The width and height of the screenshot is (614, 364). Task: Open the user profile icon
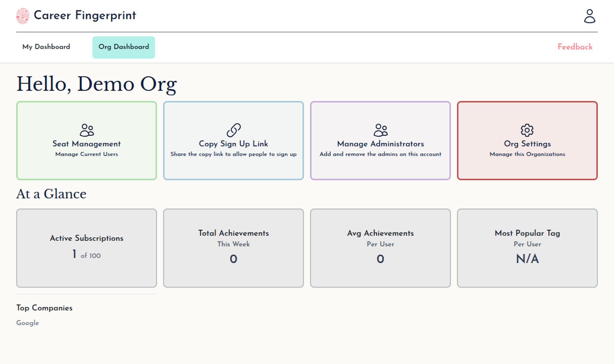590,16
